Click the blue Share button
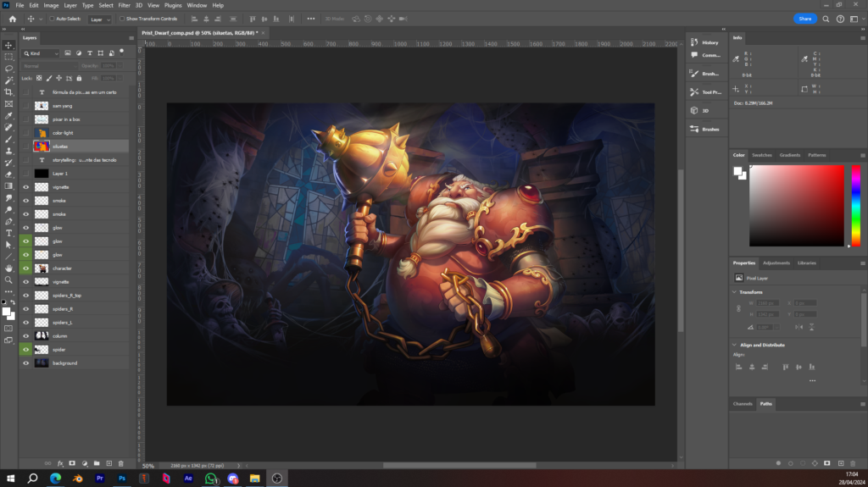The height and width of the screenshot is (487, 868). coord(805,19)
